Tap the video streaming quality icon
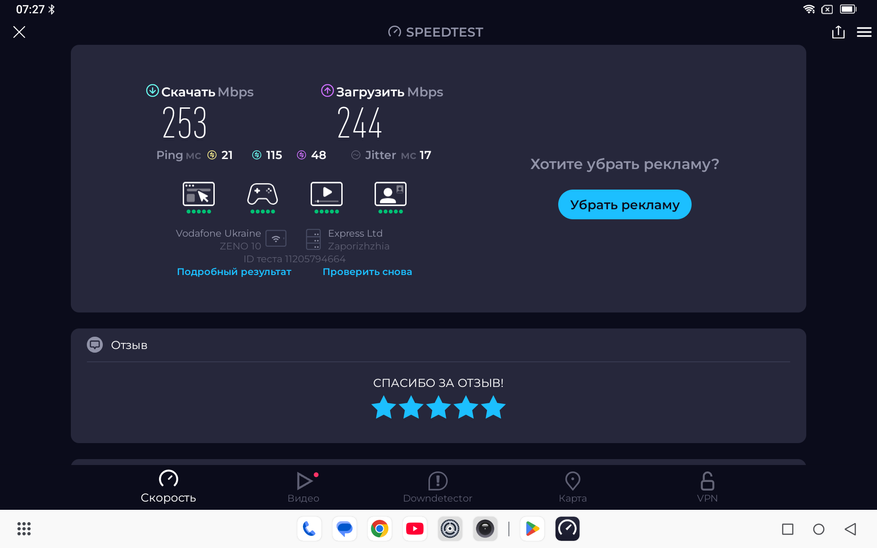The image size is (877, 548). pyautogui.click(x=327, y=195)
